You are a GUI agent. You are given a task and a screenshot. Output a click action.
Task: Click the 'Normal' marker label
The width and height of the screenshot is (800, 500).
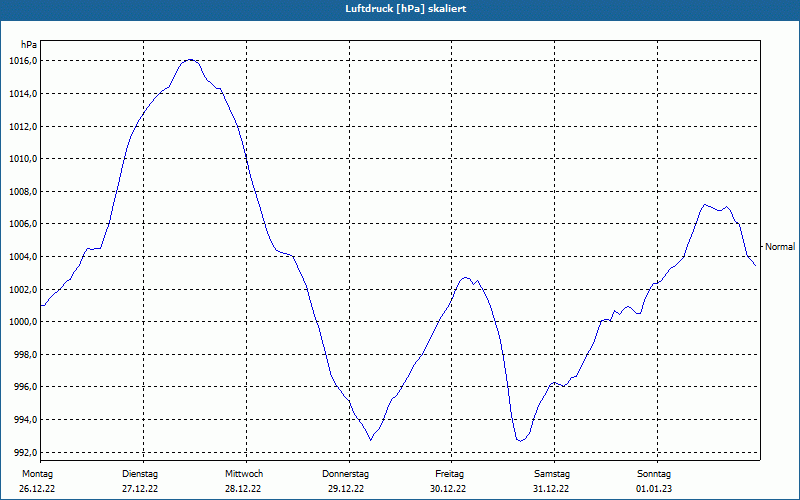[x=780, y=247]
